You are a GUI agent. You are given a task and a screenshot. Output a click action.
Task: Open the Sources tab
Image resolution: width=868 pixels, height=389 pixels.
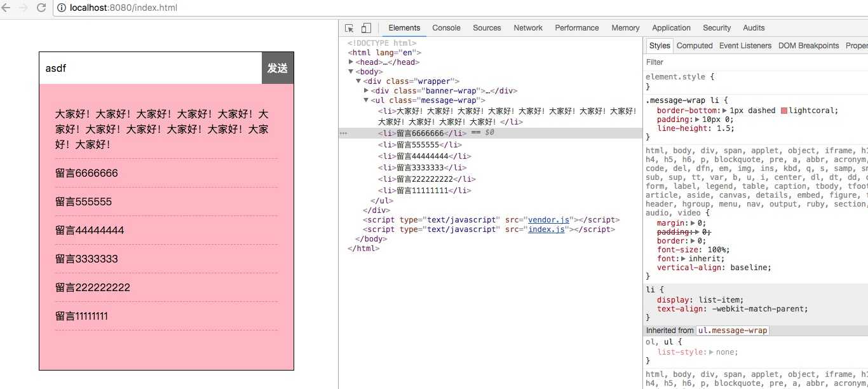[x=487, y=28]
